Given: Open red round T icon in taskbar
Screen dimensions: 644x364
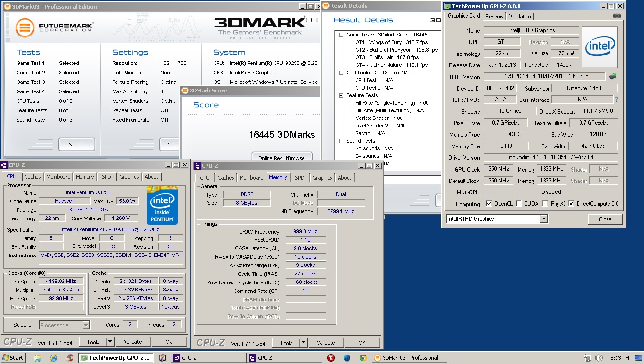Looking at the screenshot, I should click(331, 358).
